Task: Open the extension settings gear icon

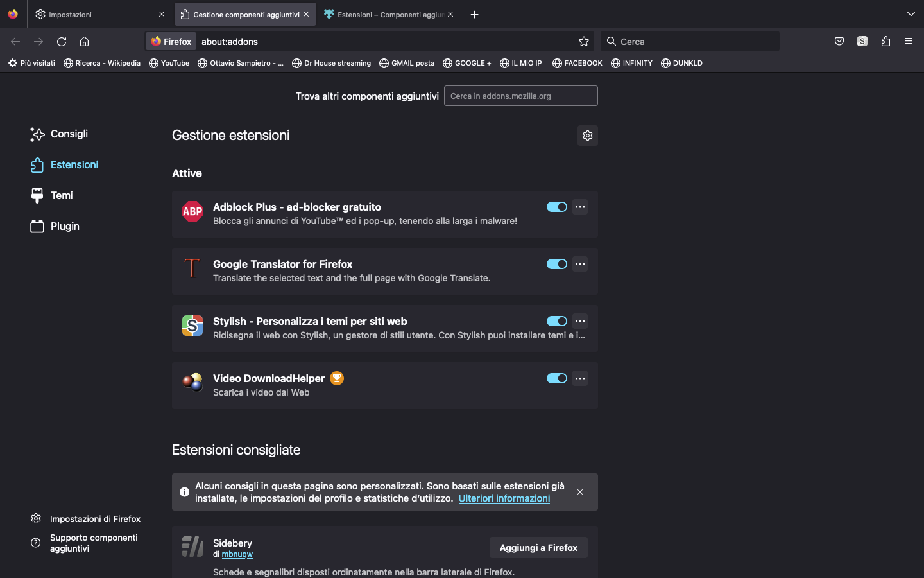Action: point(587,136)
